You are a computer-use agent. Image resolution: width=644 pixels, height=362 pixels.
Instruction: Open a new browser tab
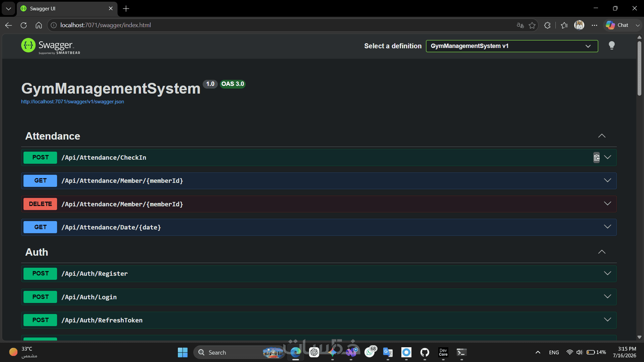126,9
